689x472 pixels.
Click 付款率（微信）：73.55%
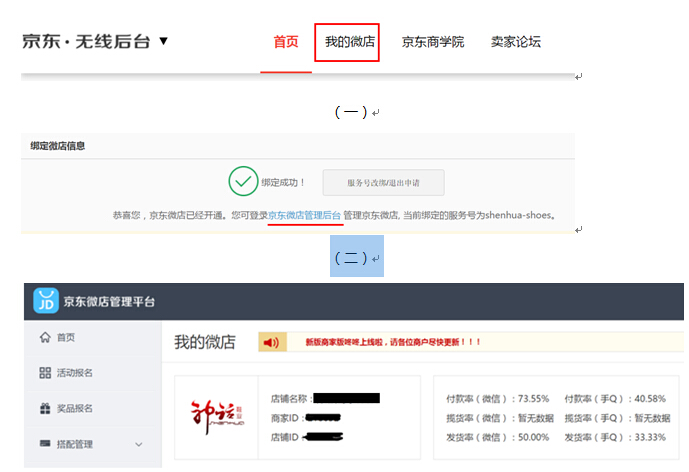coord(497,399)
